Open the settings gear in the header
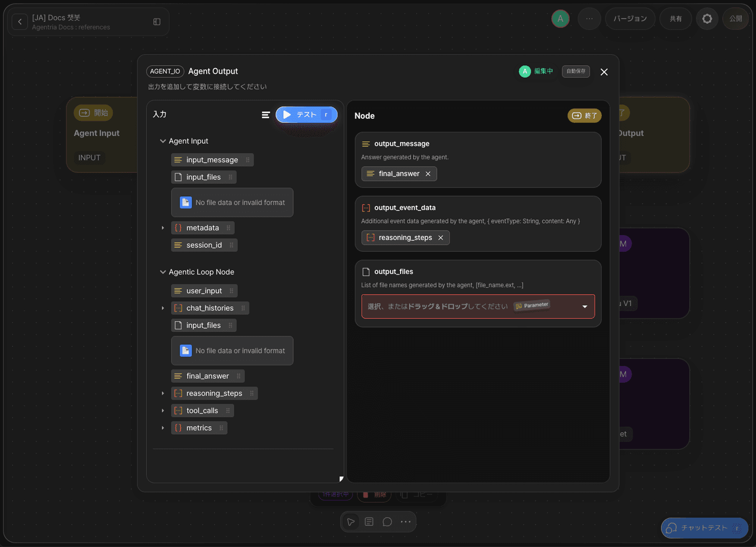Viewport: 756px width, 547px height. click(707, 19)
